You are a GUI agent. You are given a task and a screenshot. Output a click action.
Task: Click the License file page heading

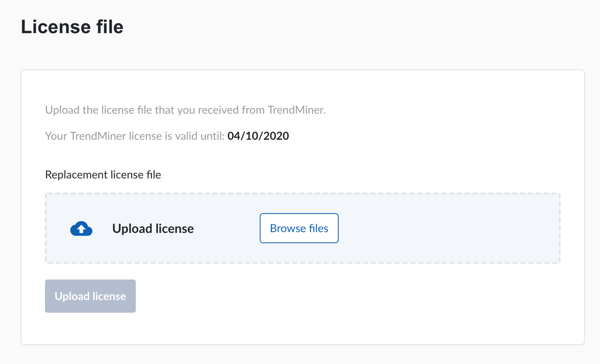72,27
